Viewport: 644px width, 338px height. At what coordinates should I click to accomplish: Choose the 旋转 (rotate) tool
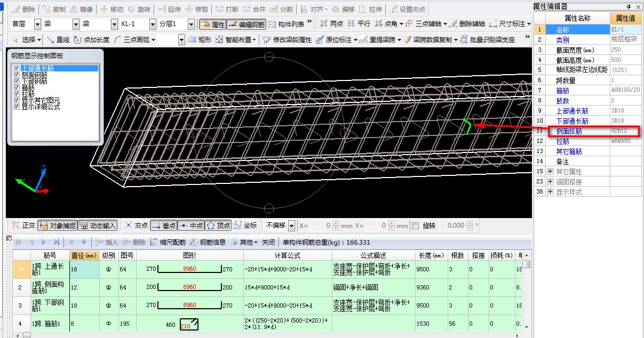[138, 10]
